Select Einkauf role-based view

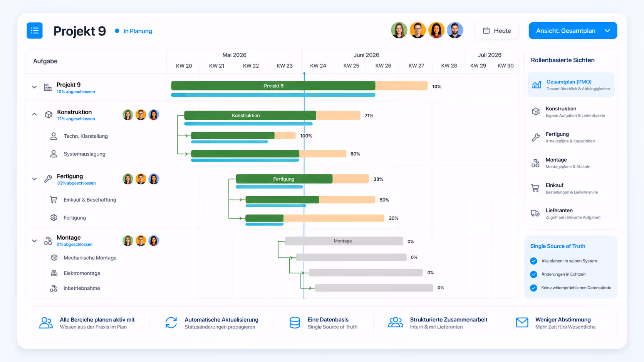coord(571,188)
